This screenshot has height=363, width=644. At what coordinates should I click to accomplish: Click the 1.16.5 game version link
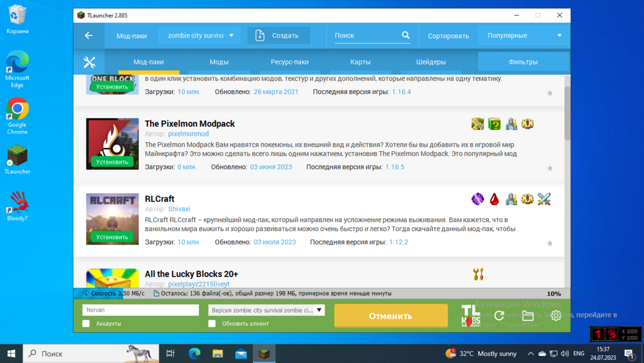coord(395,167)
